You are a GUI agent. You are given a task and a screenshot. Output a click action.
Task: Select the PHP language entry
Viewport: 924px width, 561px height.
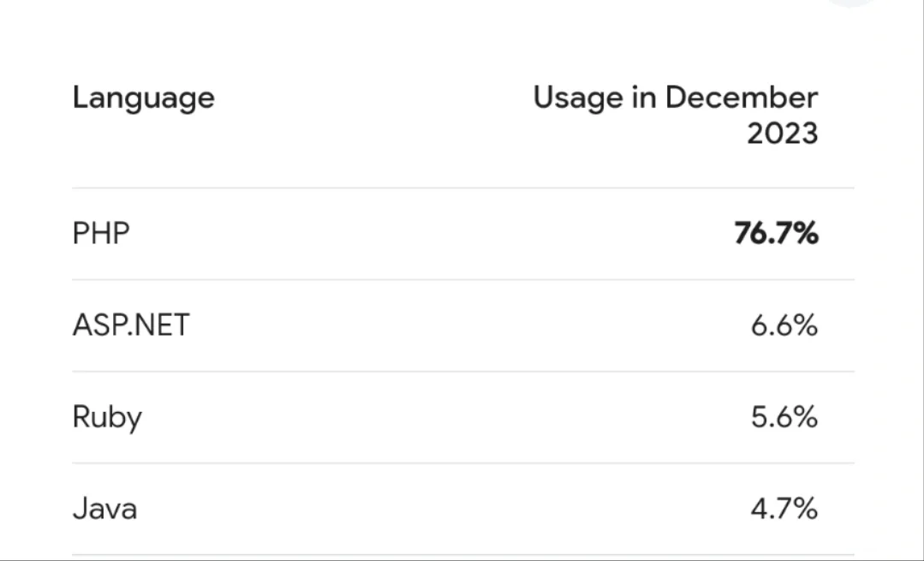(x=101, y=234)
